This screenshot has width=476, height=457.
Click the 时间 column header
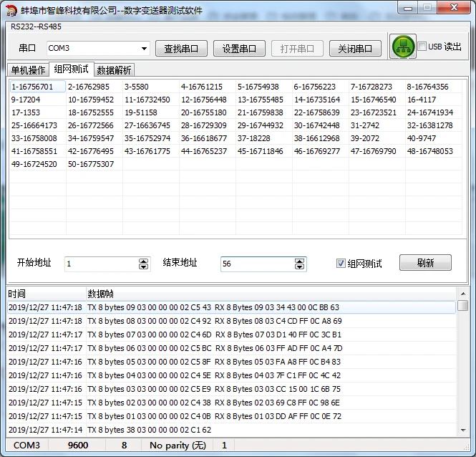pos(47,294)
